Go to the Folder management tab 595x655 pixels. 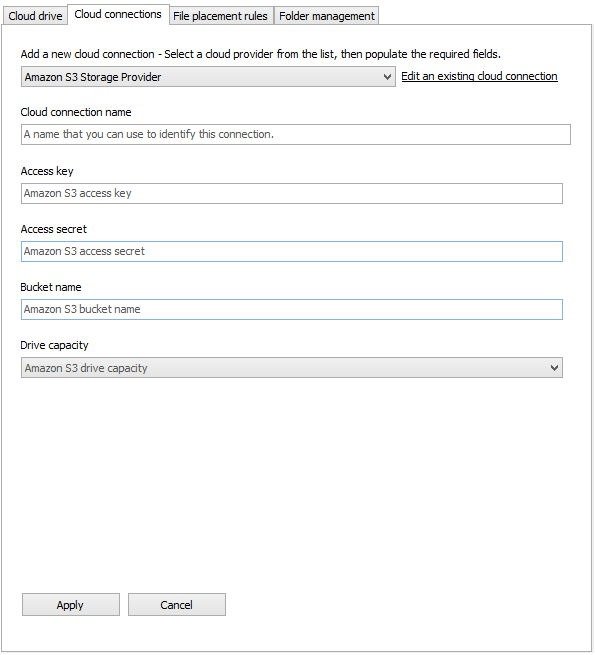point(327,16)
